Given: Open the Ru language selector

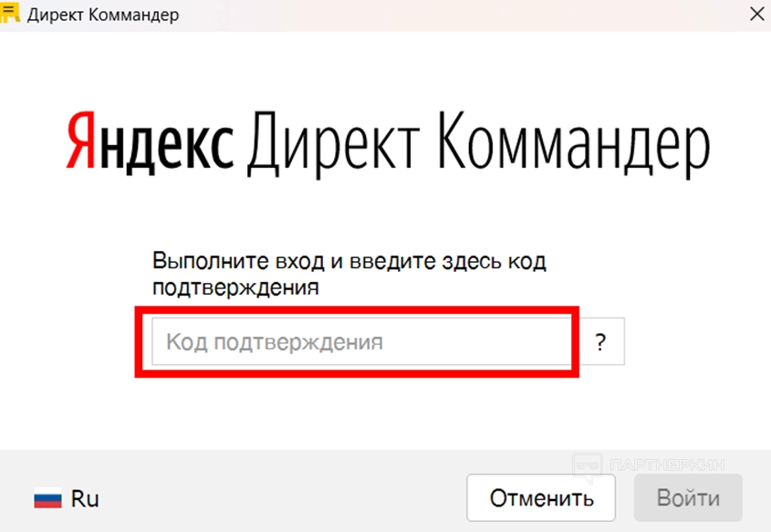Looking at the screenshot, I should coord(67,498).
